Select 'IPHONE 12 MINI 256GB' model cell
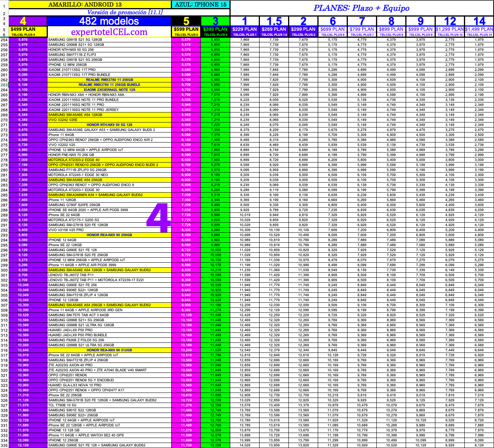This screenshot has width=494, height=448. point(109,65)
